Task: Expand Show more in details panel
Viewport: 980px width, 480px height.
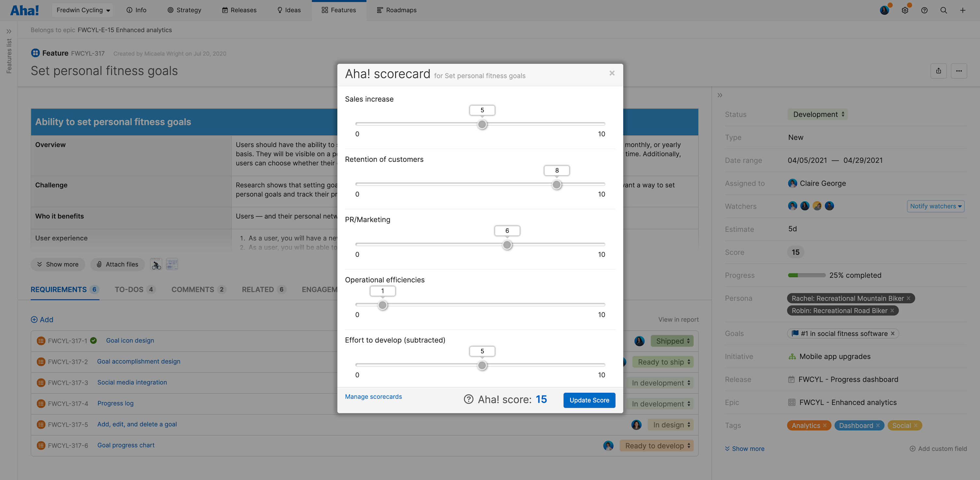Action: coord(744,449)
